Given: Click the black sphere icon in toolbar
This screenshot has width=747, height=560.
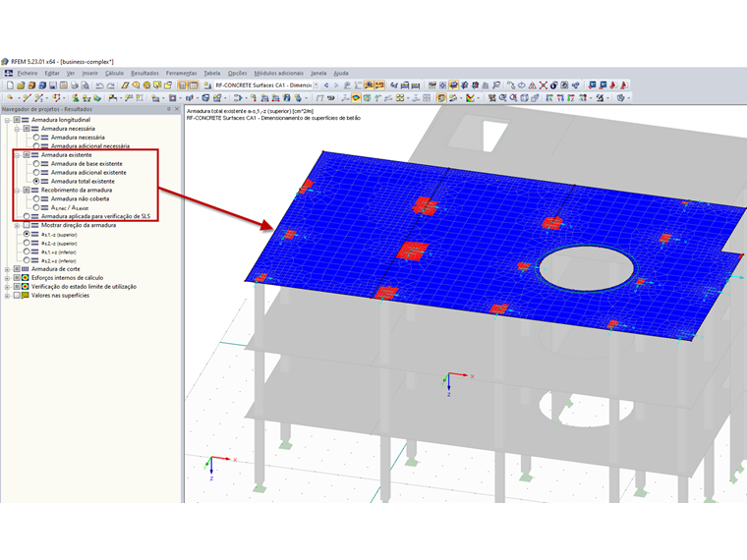Looking at the screenshot, I should click(553, 85).
